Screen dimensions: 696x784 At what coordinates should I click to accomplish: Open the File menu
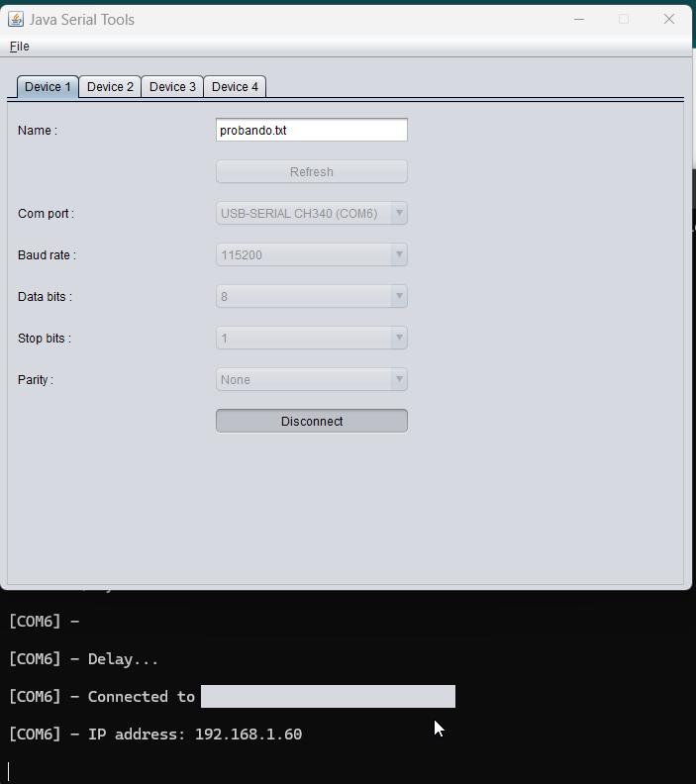tap(20, 47)
